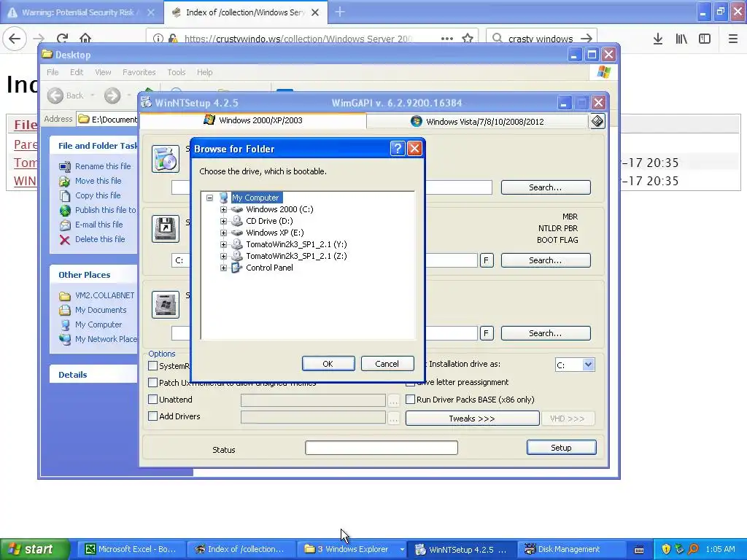
Task: Click the Status progress field
Action: [x=381, y=448]
